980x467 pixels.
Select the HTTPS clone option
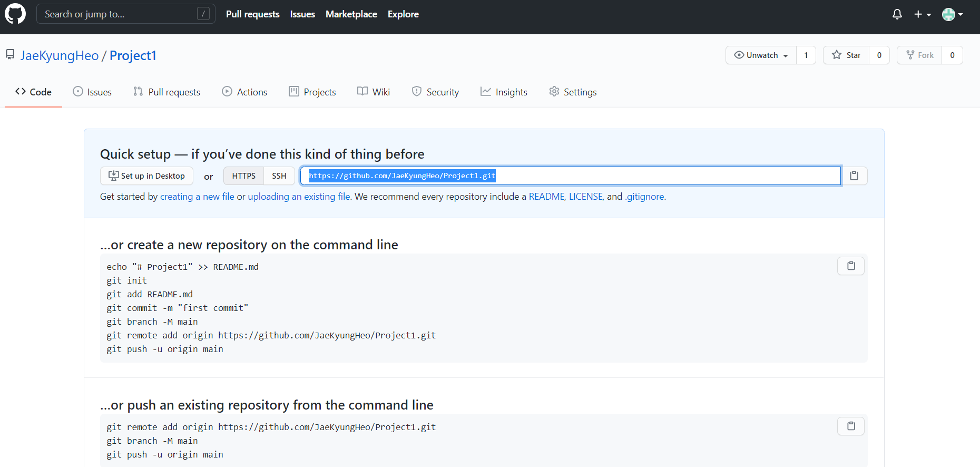tap(244, 176)
